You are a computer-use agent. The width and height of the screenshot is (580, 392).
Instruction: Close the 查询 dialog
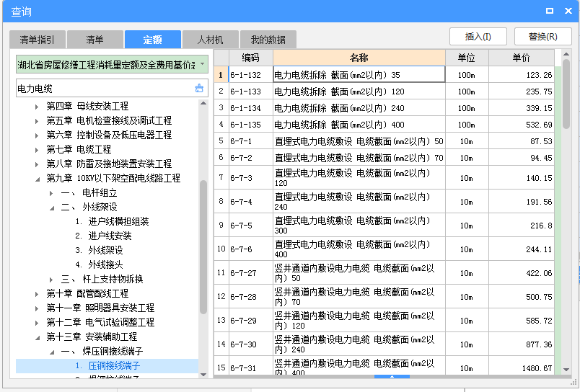click(x=568, y=11)
